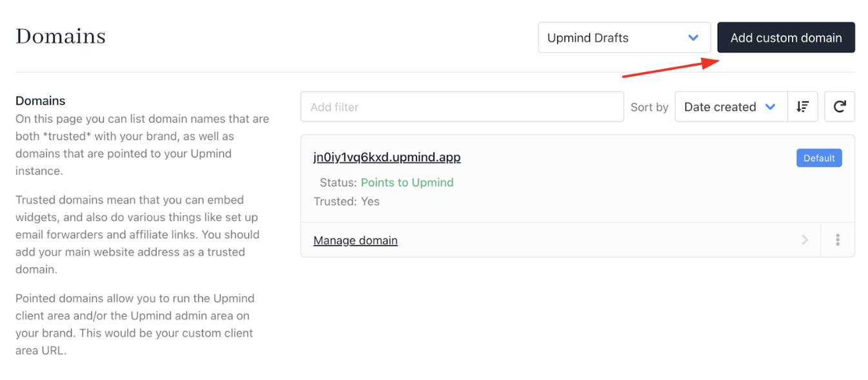Select the Points to Upmind status text
This screenshot has height=380, width=868.
407,182
